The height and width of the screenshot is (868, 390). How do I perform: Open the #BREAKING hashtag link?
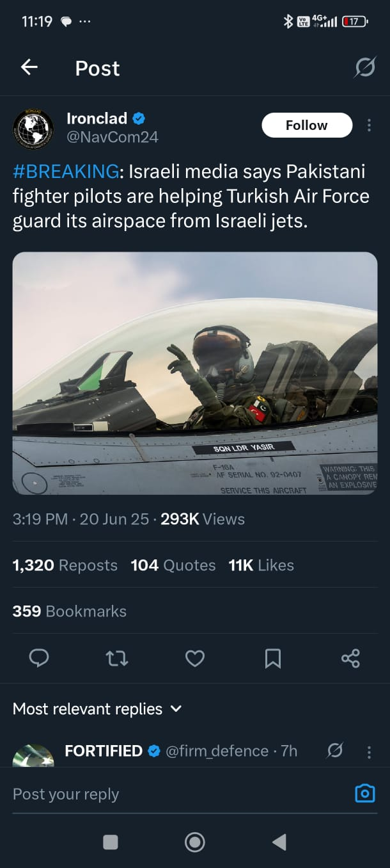coord(66,172)
